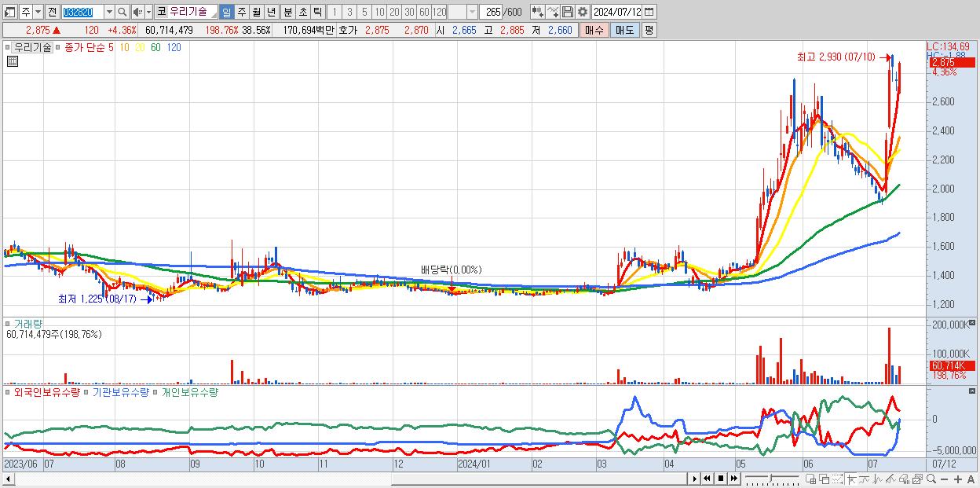This screenshot has width=980, height=488.
Task: Click the 거래량 volume panel label
Action: pyautogui.click(x=27, y=324)
